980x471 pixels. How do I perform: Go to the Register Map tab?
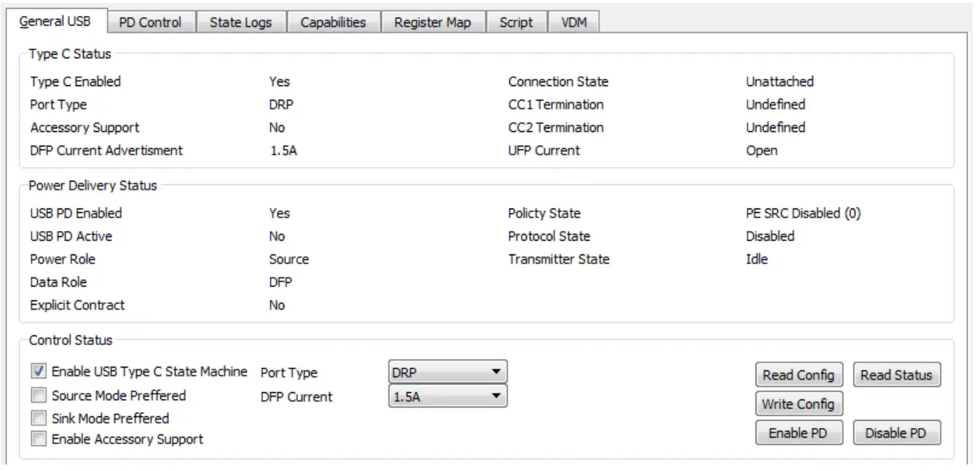coord(432,23)
